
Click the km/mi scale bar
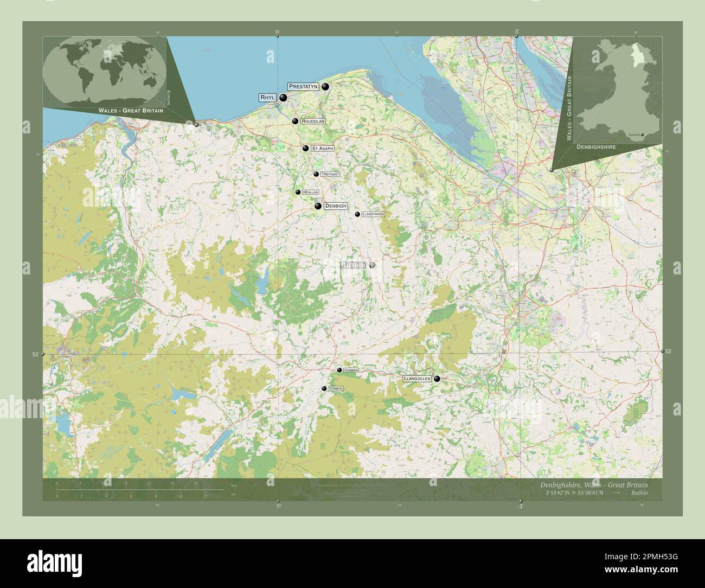(x=140, y=489)
